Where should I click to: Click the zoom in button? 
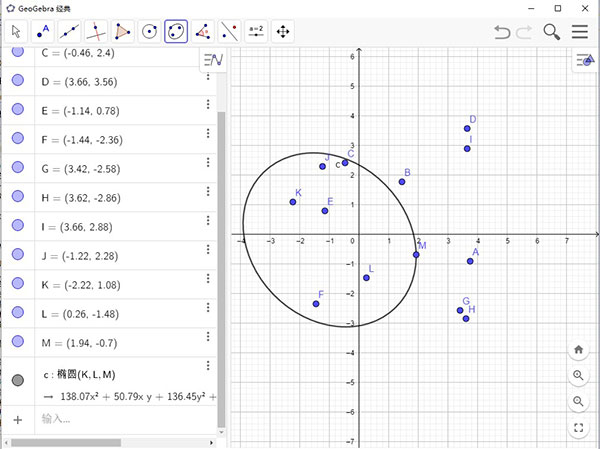pyautogui.click(x=579, y=376)
